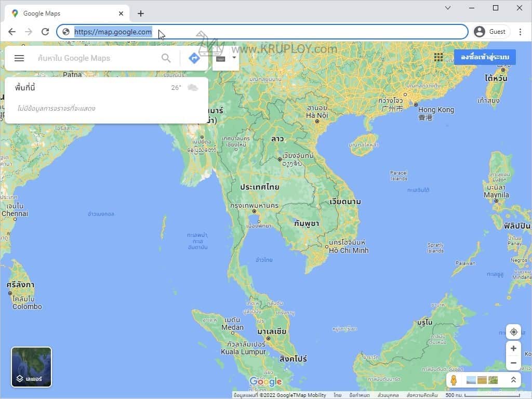The height and width of the screenshot is (399, 532).
Task: Go back with browser back arrow
Action: (x=12, y=32)
